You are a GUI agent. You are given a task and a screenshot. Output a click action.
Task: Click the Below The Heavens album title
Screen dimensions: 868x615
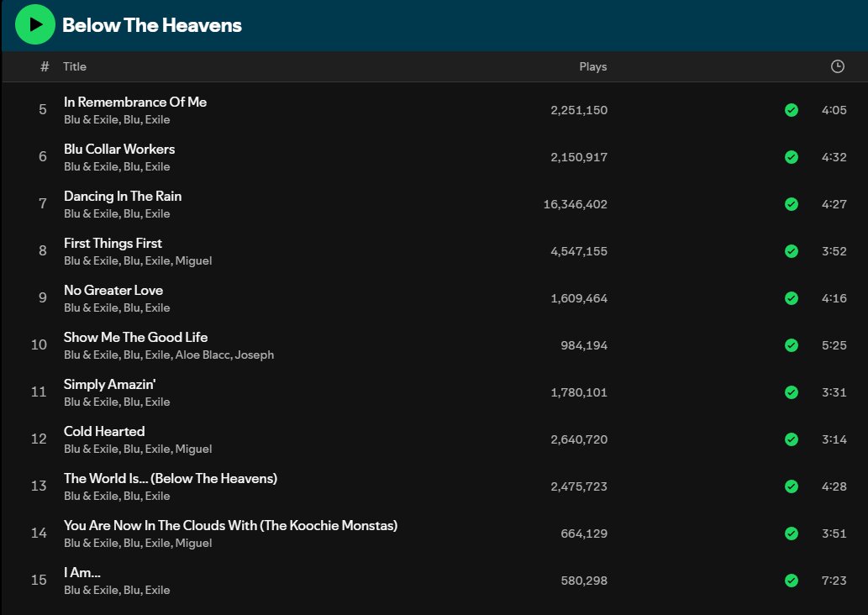point(152,25)
